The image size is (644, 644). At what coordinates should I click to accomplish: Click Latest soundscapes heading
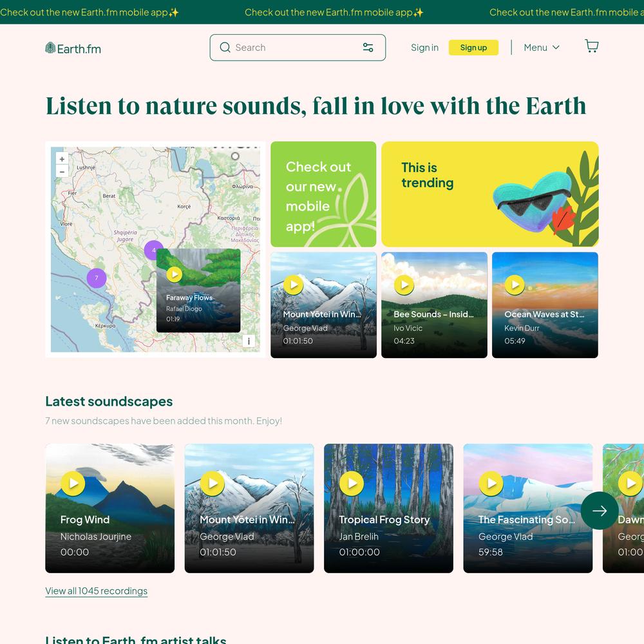point(109,401)
